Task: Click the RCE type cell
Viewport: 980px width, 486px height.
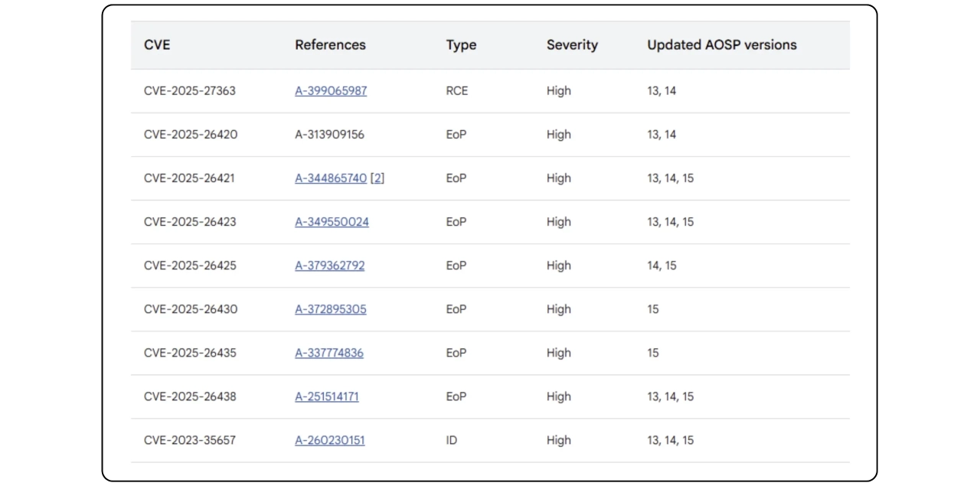Action: (457, 90)
